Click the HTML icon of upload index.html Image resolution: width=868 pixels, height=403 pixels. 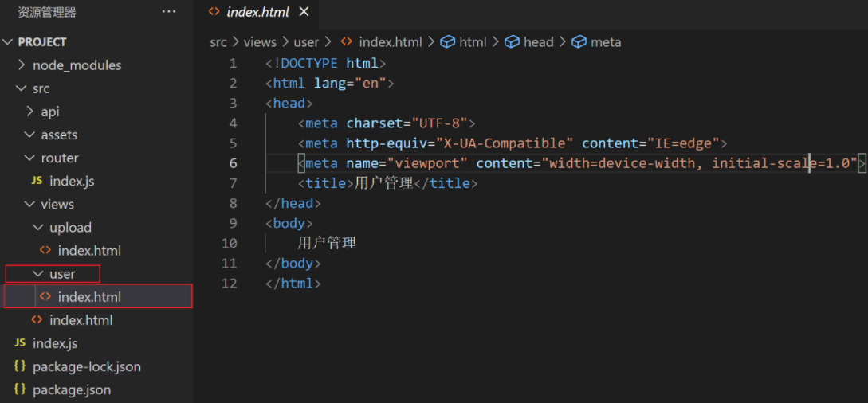(x=45, y=250)
